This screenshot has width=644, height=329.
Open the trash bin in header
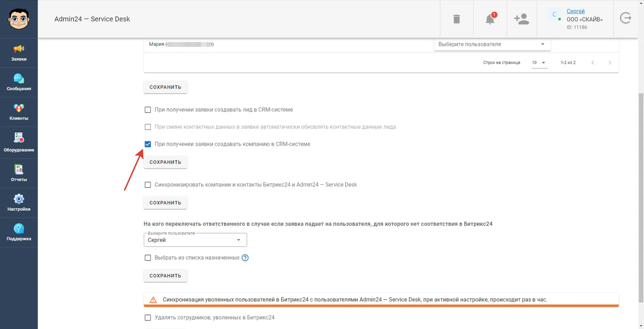coord(457,19)
